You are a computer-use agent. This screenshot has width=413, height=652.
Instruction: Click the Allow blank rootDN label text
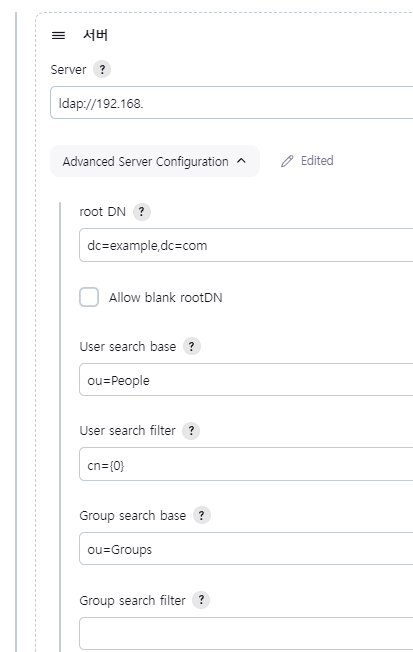click(x=166, y=298)
